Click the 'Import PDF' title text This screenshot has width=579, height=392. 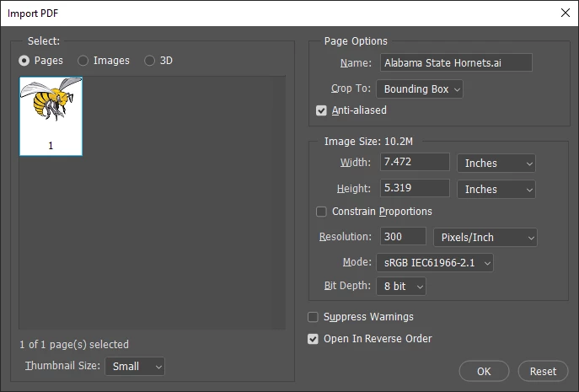pos(33,13)
